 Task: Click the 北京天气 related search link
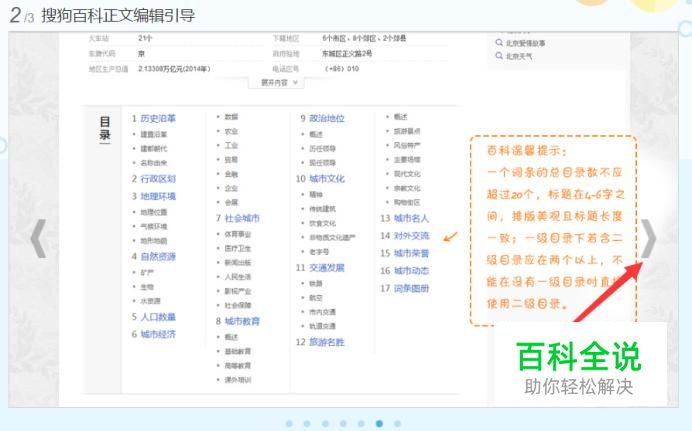click(519, 56)
